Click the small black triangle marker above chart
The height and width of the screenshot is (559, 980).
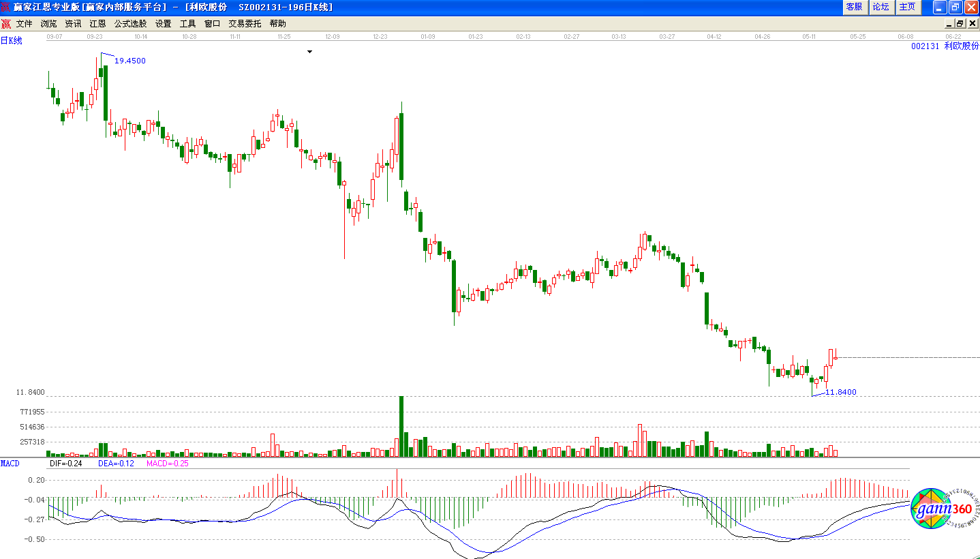click(309, 51)
